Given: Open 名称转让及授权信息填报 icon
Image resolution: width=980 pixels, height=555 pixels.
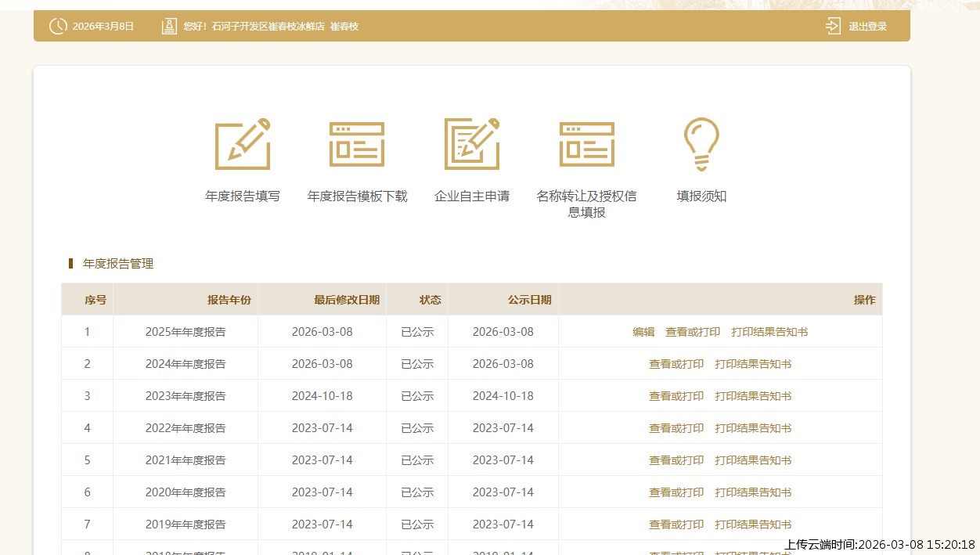Looking at the screenshot, I should 586,144.
